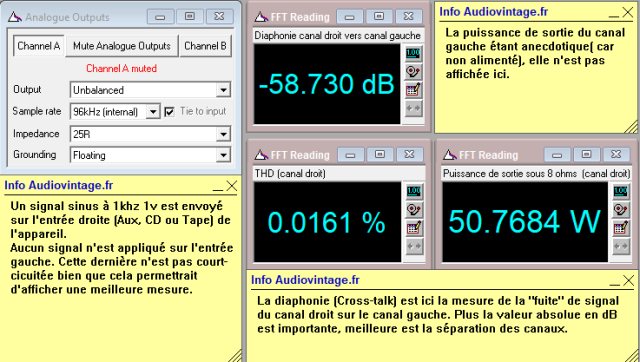The image size is (640, 362).
Task: Minimize the left Info Audiovintage.fr note
Action: pos(218,187)
